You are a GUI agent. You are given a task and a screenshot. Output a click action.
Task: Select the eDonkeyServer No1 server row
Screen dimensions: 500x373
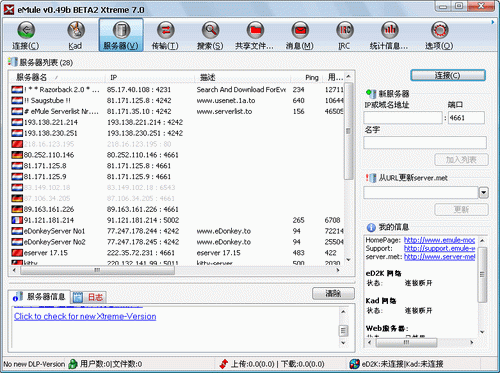point(177,231)
